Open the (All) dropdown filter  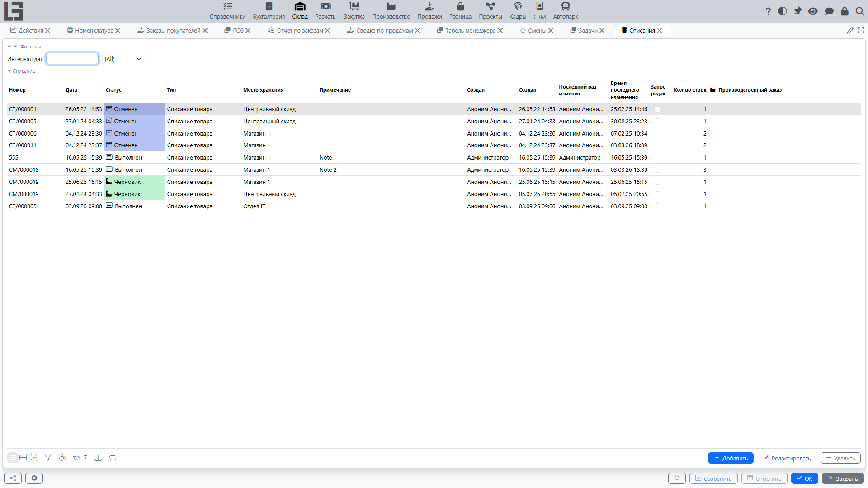pyautogui.click(x=125, y=59)
